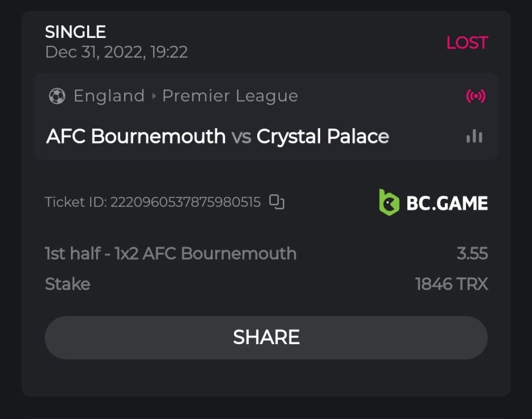Viewport: 532px width, 419px height.
Task: Select the AFC Bournemouth team name
Action: click(136, 136)
